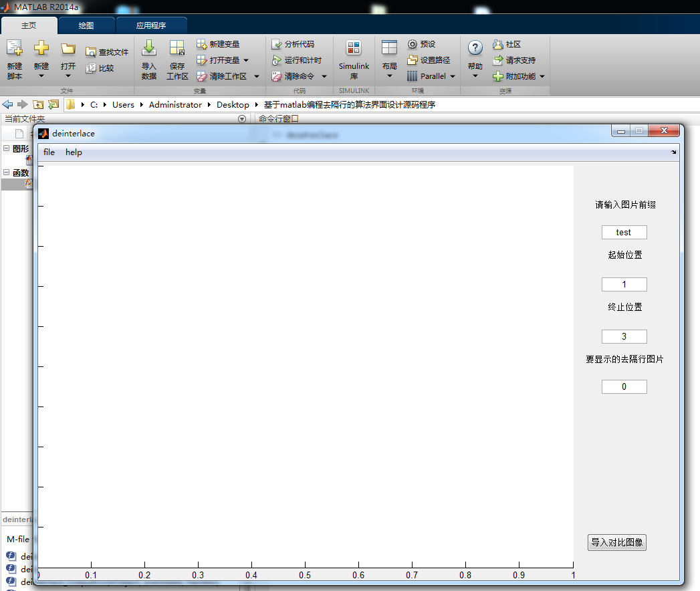Click Find Files (查找文件) icon
The width and height of the screenshot is (700, 591).
click(x=91, y=52)
